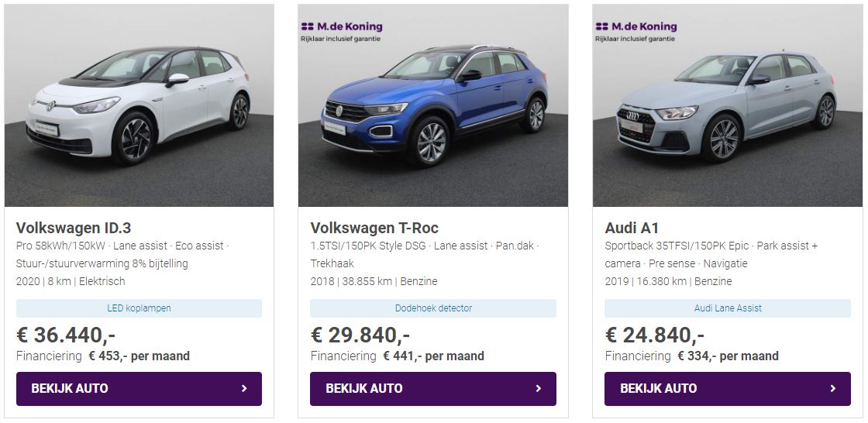Click M.de Koning logo on T-Roc card

[342, 31]
